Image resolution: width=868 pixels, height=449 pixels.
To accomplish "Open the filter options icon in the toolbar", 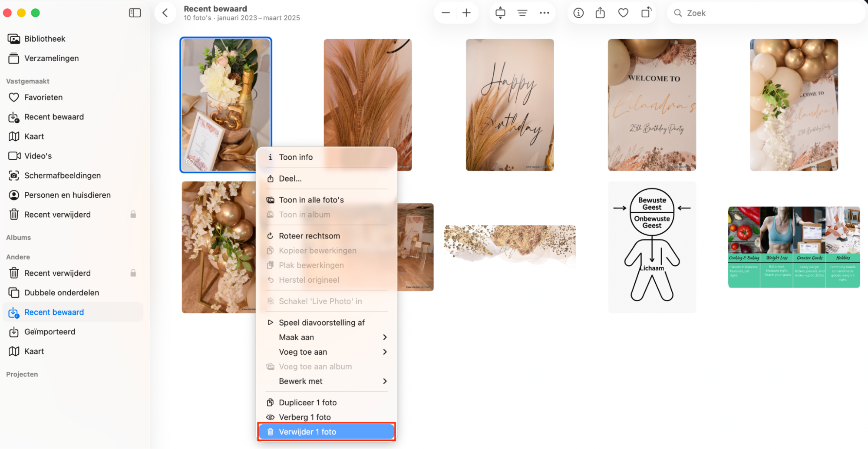I will click(x=522, y=13).
